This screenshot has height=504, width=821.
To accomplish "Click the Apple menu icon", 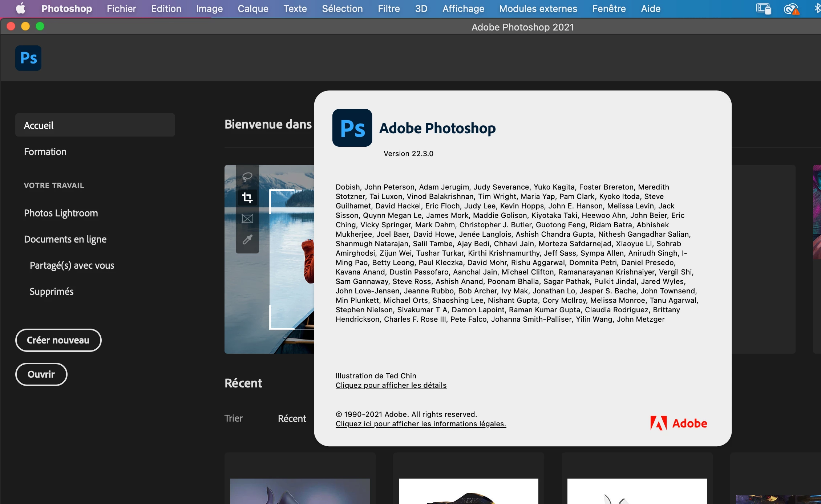I will 21,8.
